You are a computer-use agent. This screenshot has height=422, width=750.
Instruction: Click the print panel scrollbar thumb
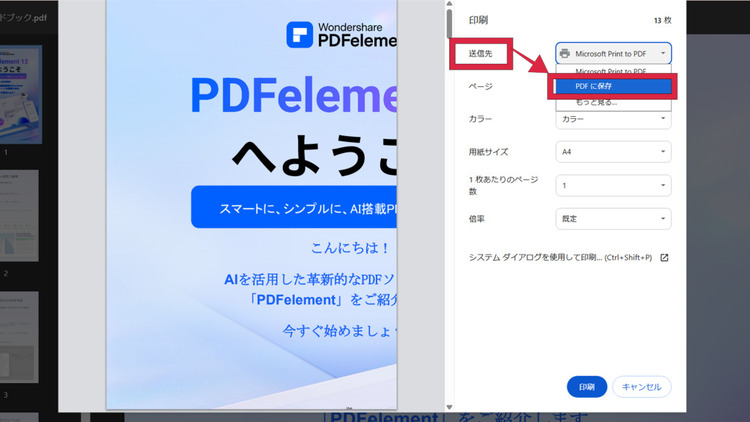click(x=449, y=24)
